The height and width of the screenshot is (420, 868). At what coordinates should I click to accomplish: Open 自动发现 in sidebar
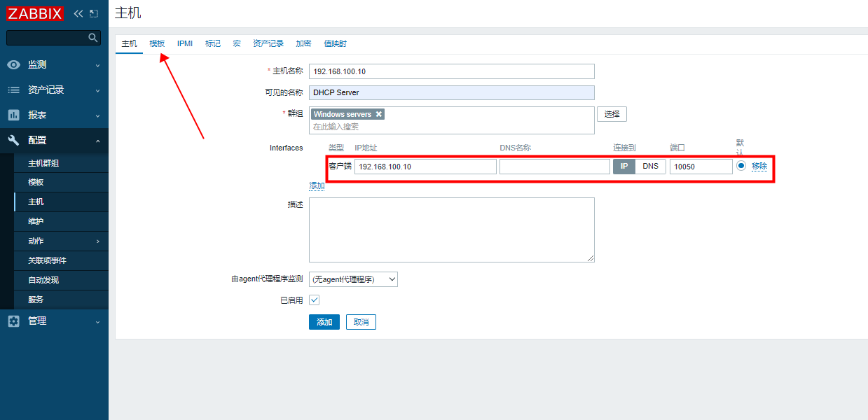click(x=61, y=280)
